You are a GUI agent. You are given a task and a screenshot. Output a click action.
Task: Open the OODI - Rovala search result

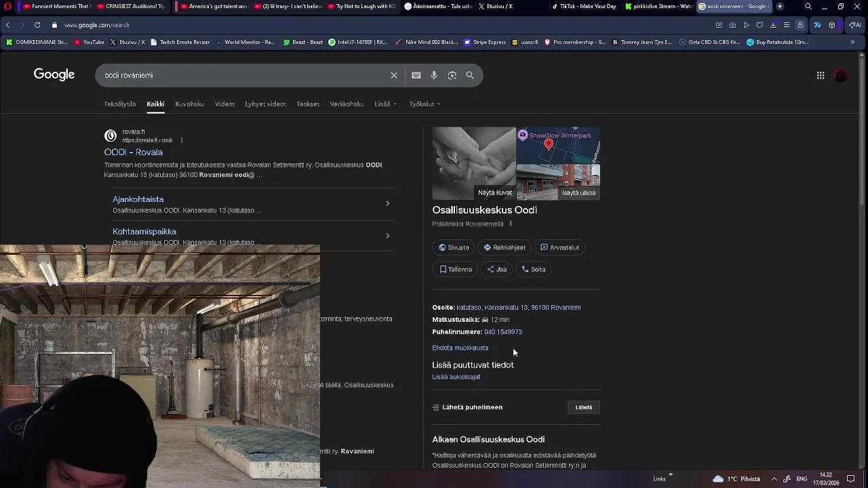134,152
